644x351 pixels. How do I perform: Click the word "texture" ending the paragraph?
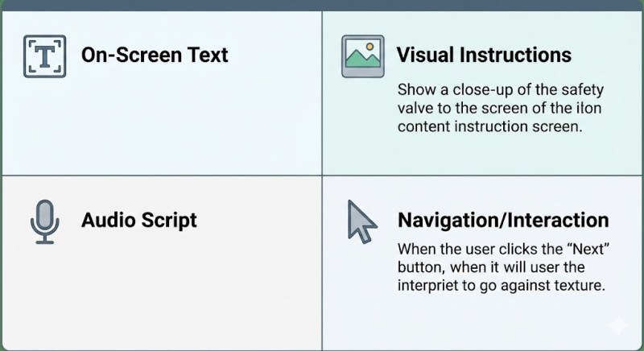pyautogui.click(x=577, y=287)
